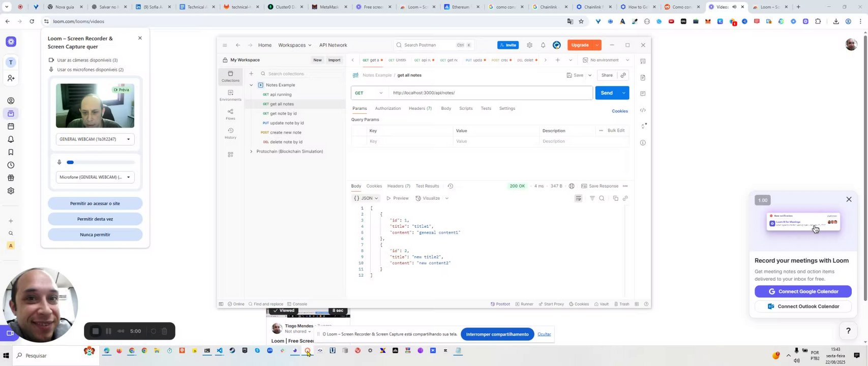Click the Loom bookmark sidebar icon
868x366 pixels.
tap(11, 152)
